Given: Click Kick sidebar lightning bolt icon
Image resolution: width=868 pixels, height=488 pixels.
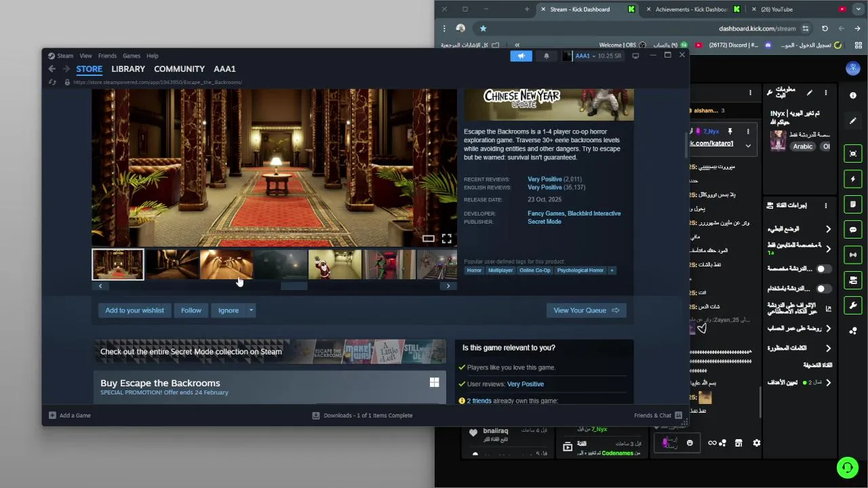Looking at the screenshot, I should (853, 179).
